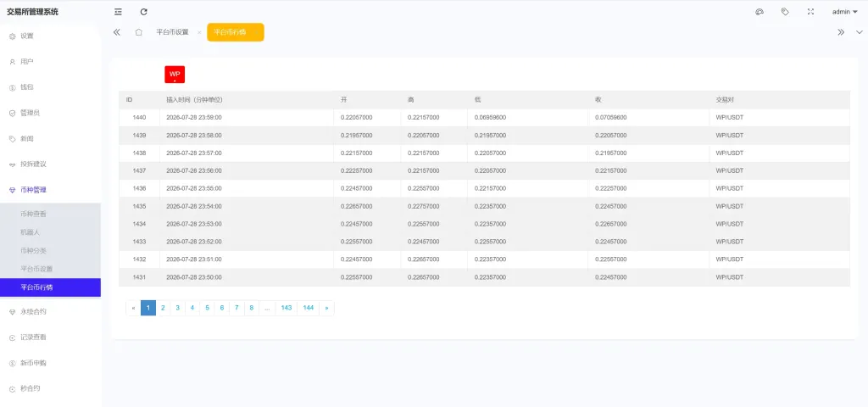Expand the 新闻 menu label
Image resolution: width=868 pixels, height=407 pixels.
[27, 138]
